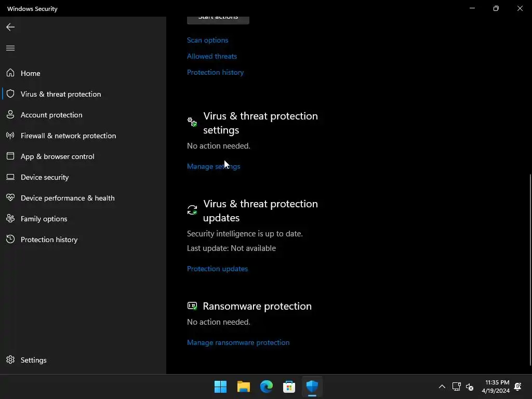Click the Family options people icon
Screen dimensions: 532x399
pyautogui.click(x=10, y=219)
